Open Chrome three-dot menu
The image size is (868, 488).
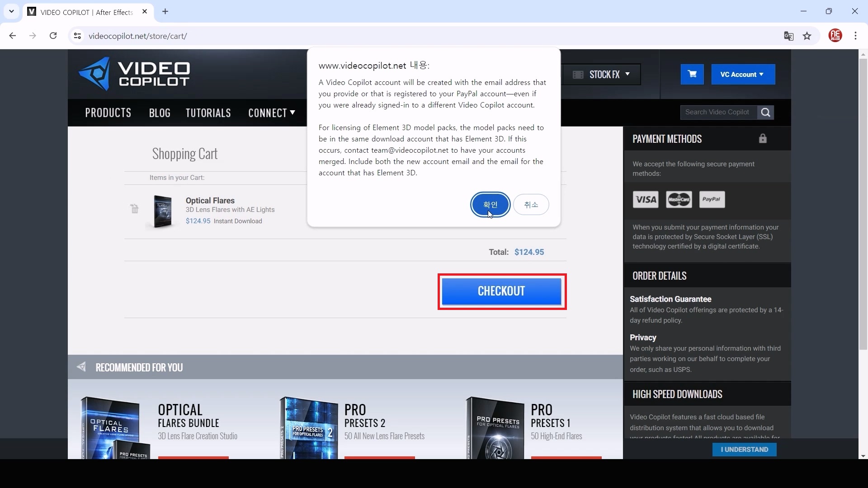(x=855, y=36)
